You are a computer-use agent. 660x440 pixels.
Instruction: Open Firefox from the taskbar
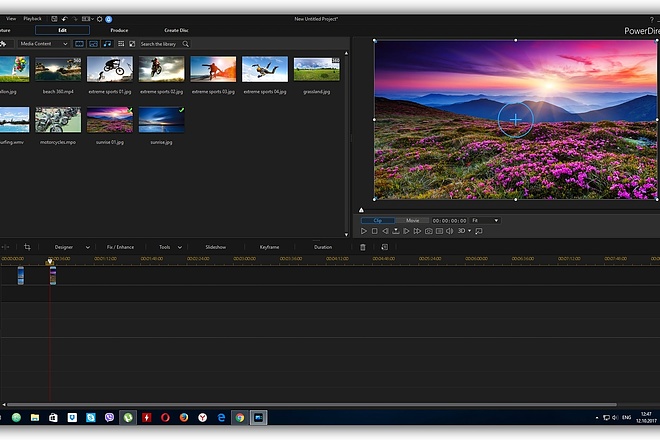184,418
